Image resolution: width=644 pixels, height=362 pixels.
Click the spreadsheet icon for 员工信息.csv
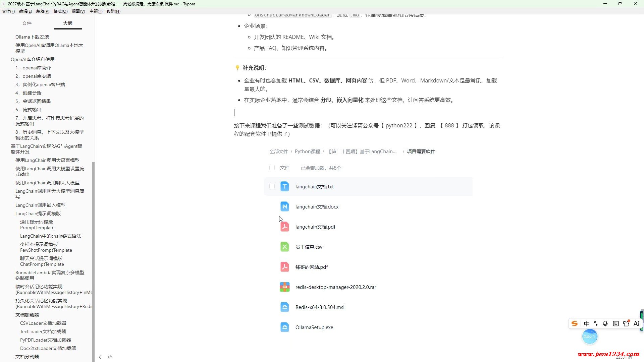(x=284, y=247)
